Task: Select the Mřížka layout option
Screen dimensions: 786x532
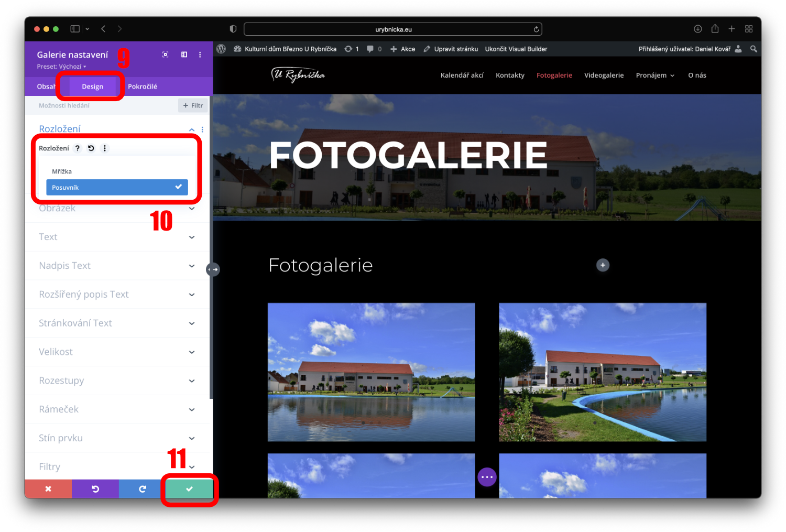Action: point(62,171)
